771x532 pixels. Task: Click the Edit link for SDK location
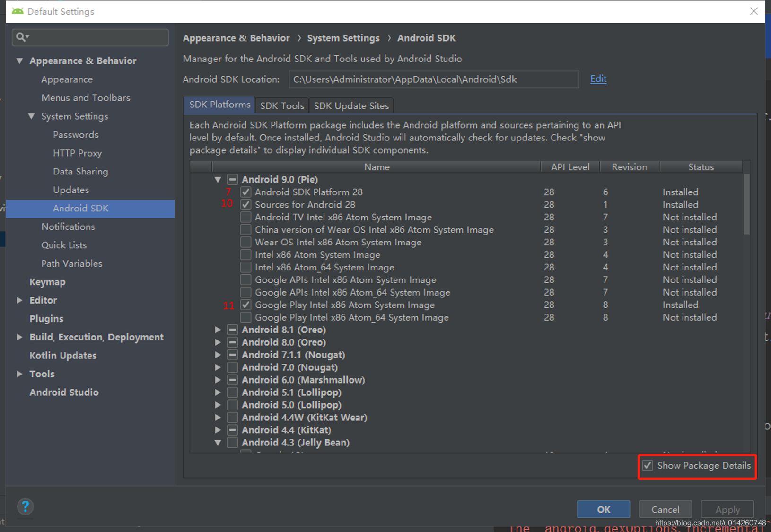click(x=598, y=79)
